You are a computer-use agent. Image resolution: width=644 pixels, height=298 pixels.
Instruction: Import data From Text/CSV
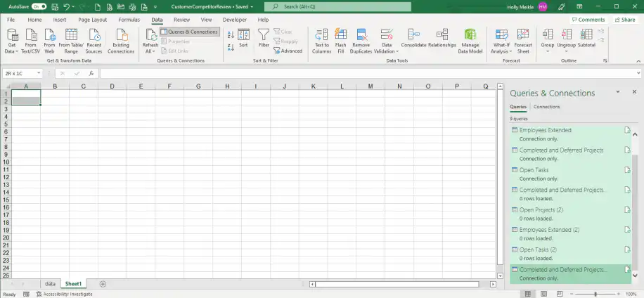[x=31, y=41]
